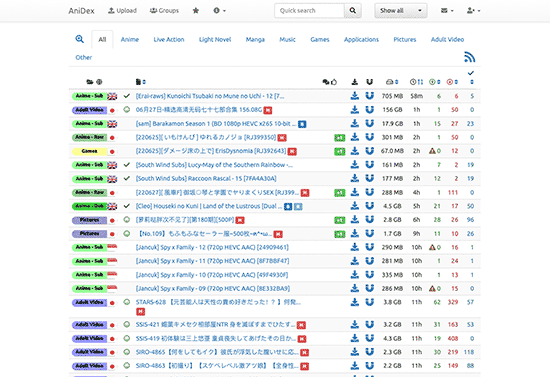Switch to the All tab

pyautogui.click(x=102, y=39)
